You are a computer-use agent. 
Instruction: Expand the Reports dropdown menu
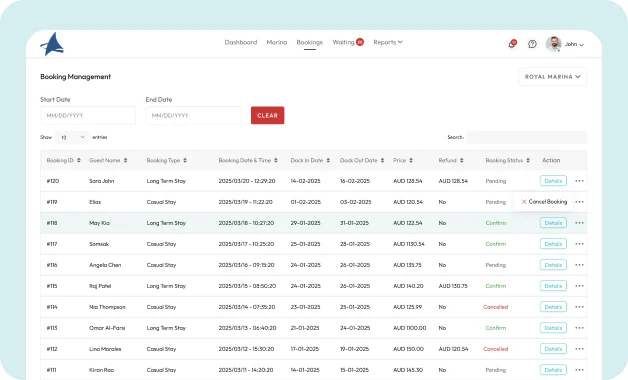click(388, 42)
